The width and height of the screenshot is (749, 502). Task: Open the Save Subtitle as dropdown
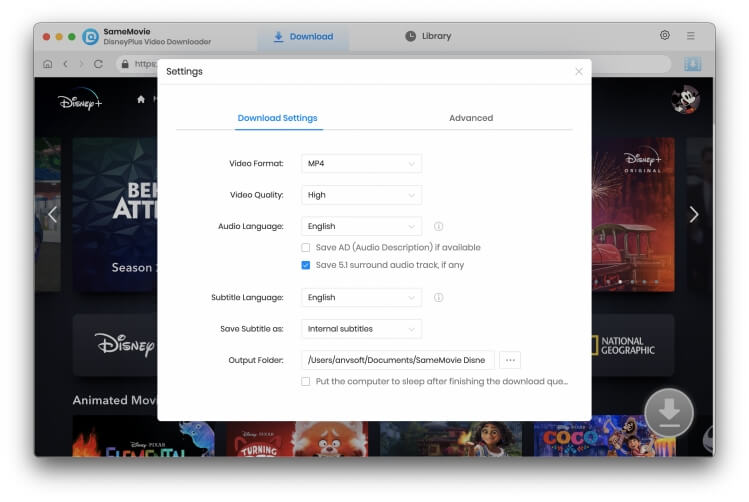pos(361,329)
